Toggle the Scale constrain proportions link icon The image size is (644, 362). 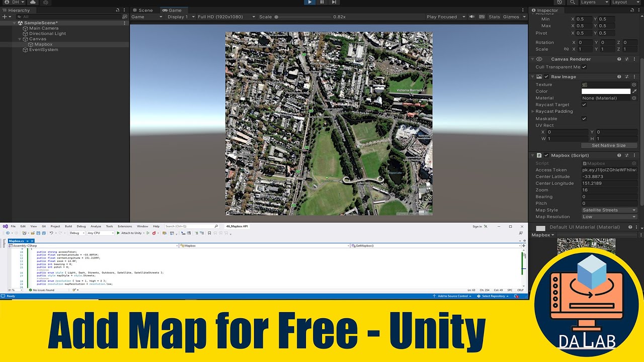point(567,49)
